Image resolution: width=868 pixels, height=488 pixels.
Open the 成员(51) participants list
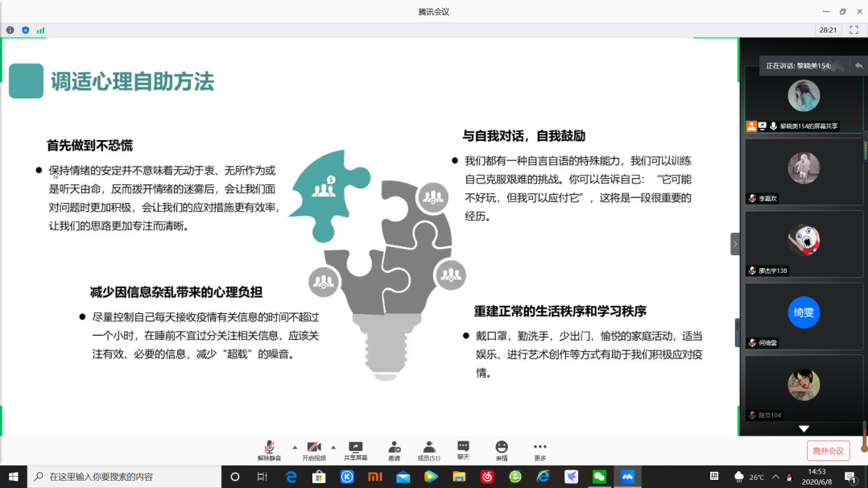[x=429, y=449]
